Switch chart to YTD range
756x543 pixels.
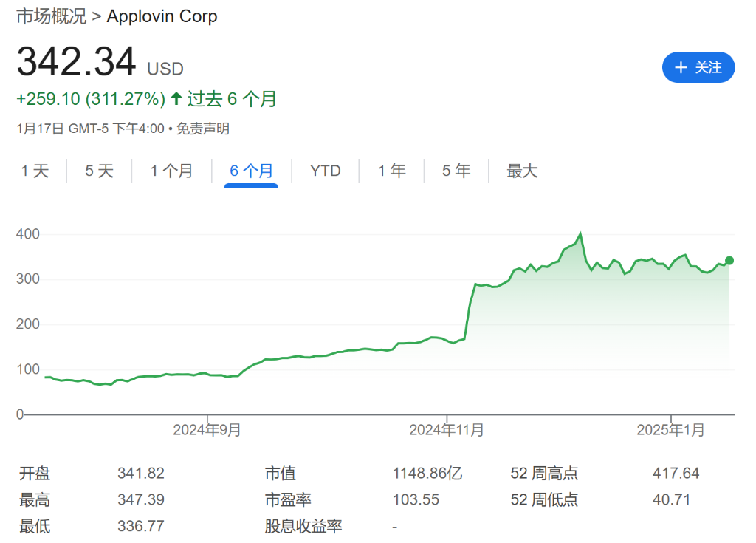[326, 171]
